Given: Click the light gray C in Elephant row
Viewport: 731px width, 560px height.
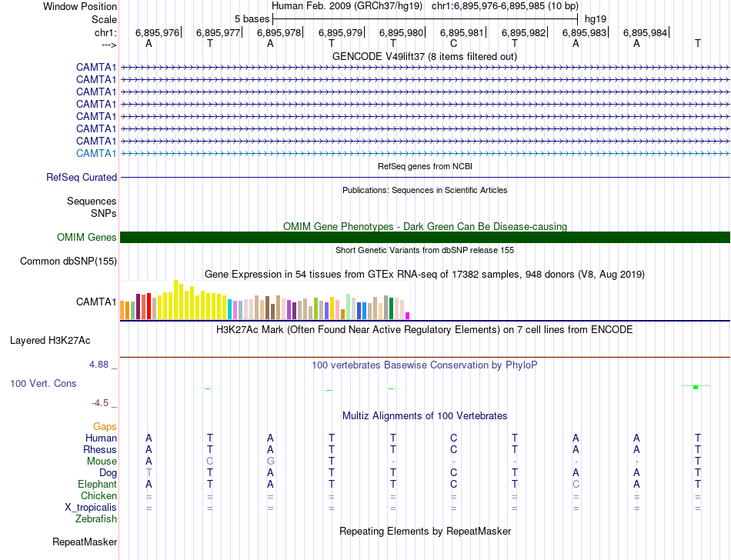Looking at the screenshot, I should coord(576,485).
